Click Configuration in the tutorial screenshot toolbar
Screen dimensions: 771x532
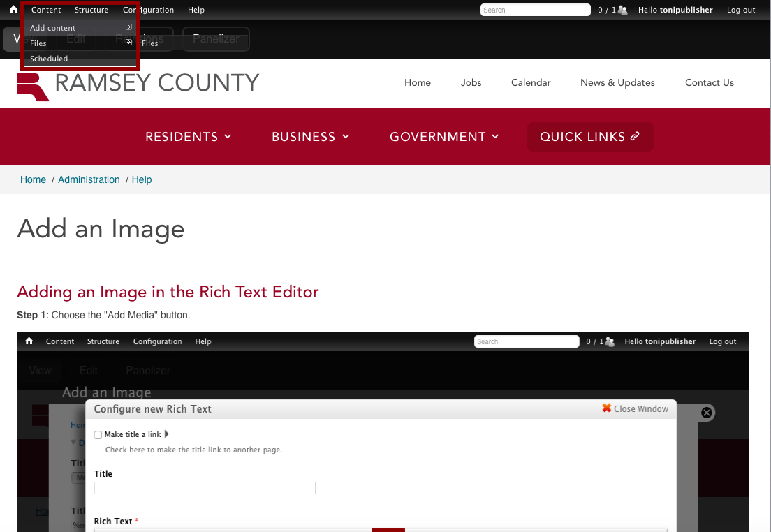157,341
